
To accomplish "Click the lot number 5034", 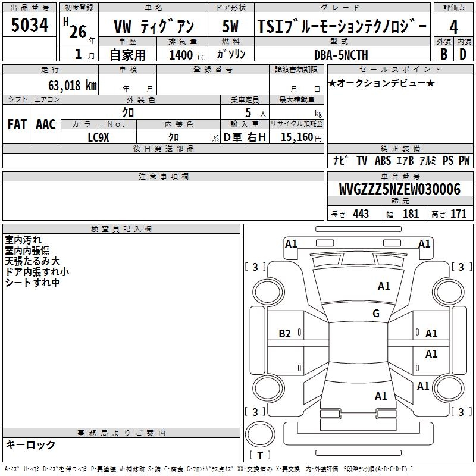I will (29, 25).
